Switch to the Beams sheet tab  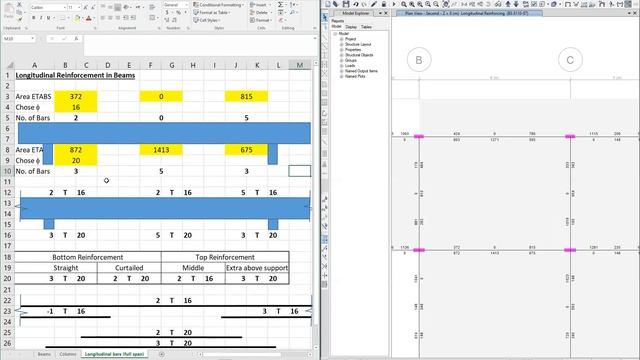(x=44, y=354)
